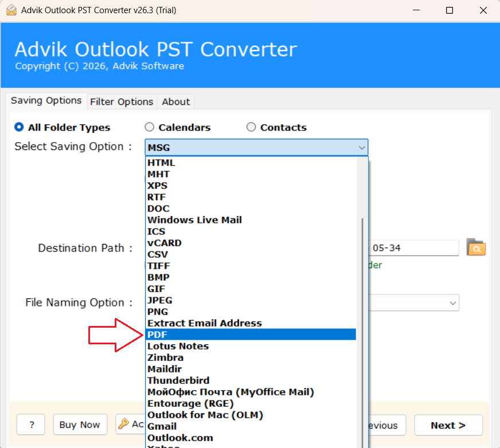Image resolution: width=500 pixels, height=448 pixels.
Task: Choose Gmail in the list
Action: pos(251,427)
